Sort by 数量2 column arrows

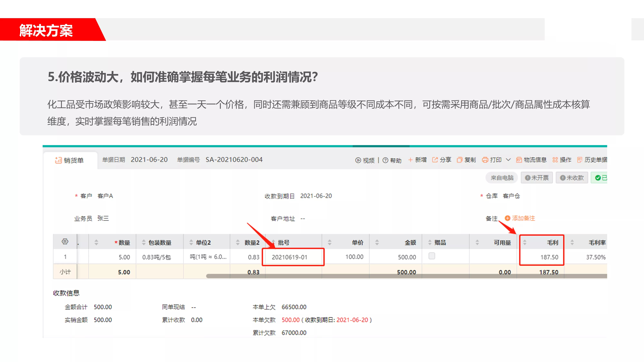tap(238, 242)
